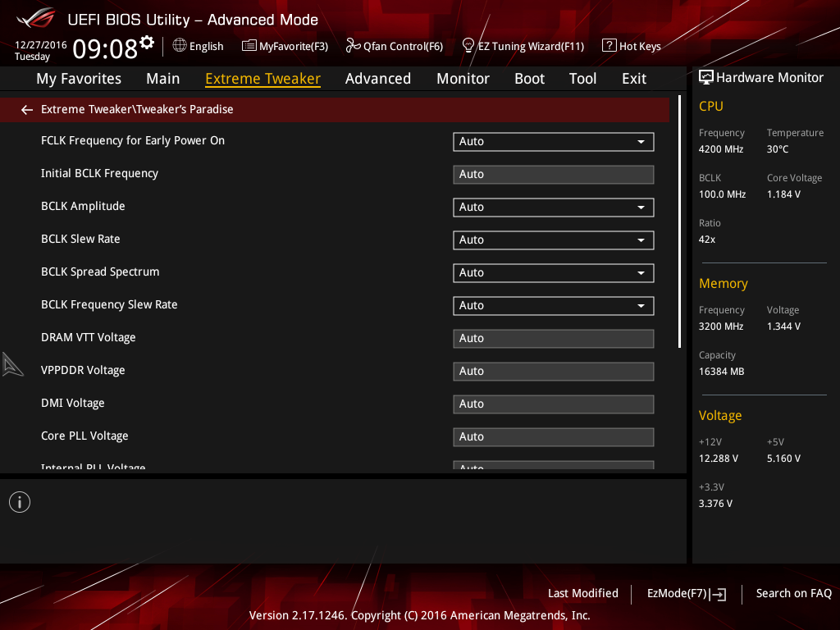Image resolution: width=840 pixels, height=630 pixels.
Task: Select the BCLK Spread Spectrum label
Action: 100,272
